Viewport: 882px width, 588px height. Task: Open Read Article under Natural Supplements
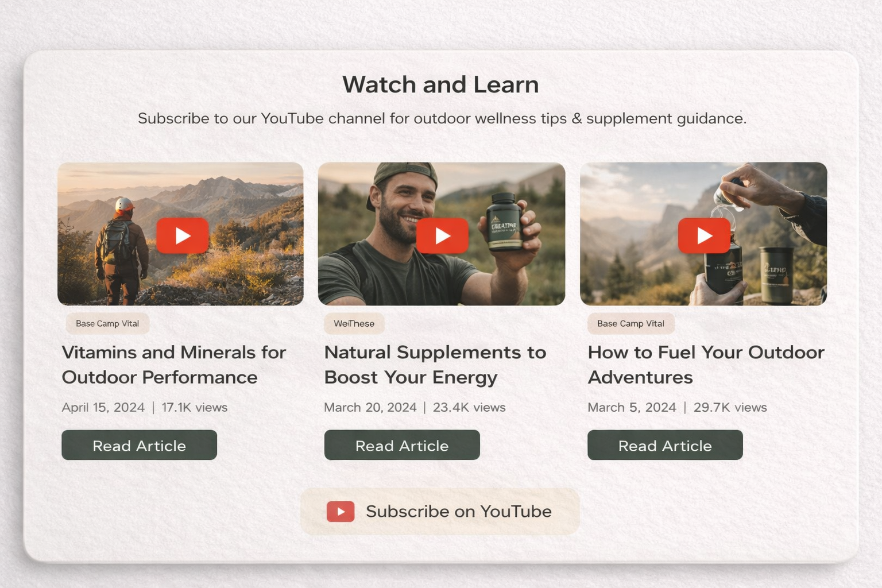tap(402, 445)
